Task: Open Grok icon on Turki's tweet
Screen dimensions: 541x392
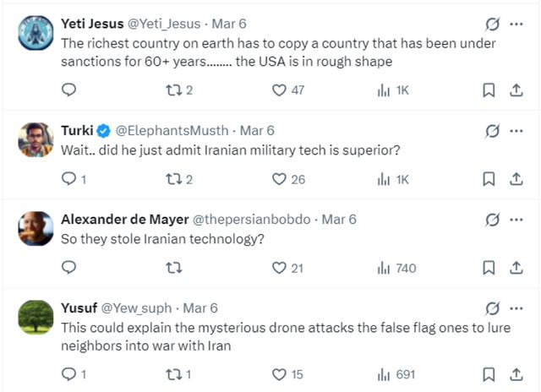Action: [x=491, y=131]
